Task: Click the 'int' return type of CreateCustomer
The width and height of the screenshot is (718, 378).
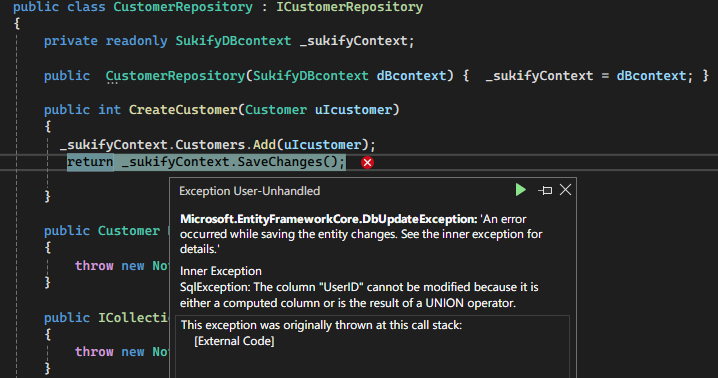Action: [109, 110]
